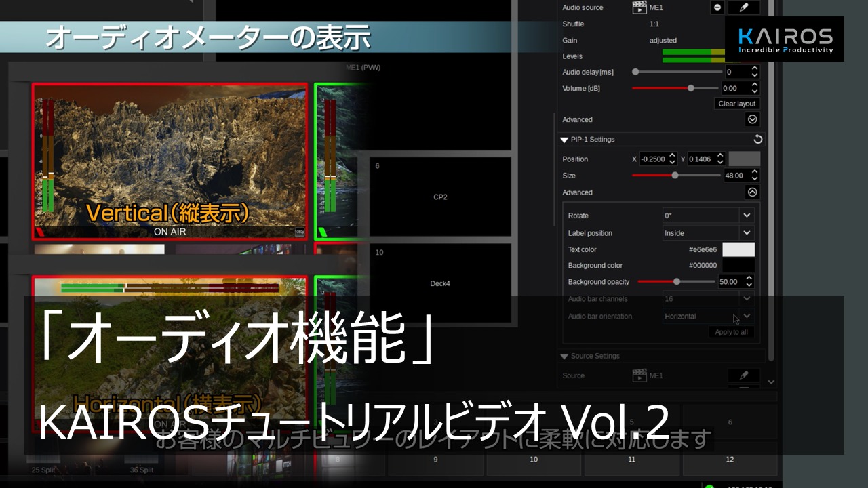Click the Gain value 'adjusted'

[663, 41]
